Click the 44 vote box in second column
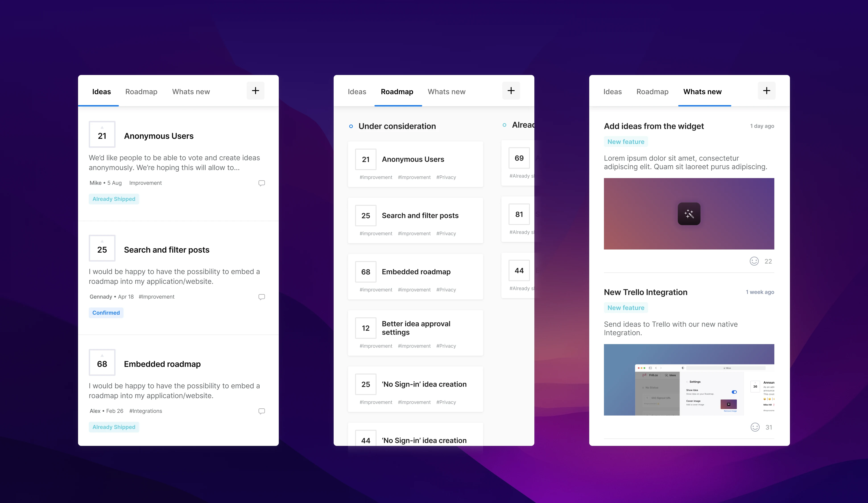This screenshot has width=868, height=503. tap(519, 270)
